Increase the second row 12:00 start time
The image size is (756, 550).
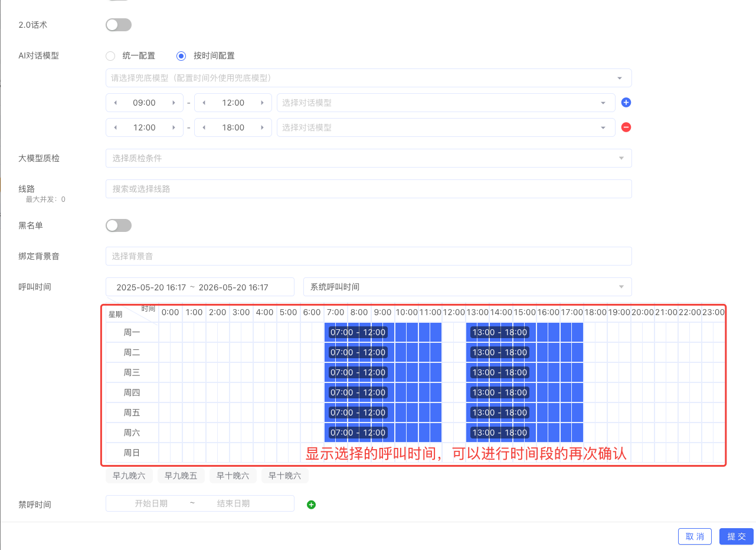[x=174, y=127]
